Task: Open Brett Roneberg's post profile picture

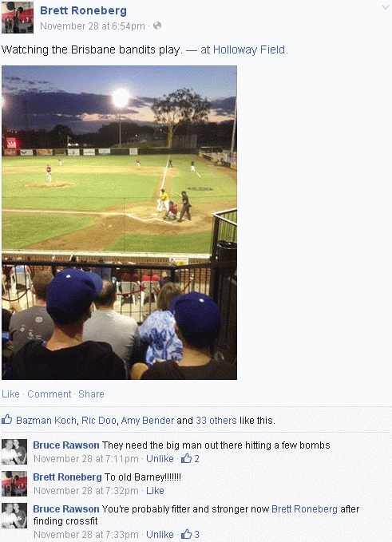Action: pos(18,18)
